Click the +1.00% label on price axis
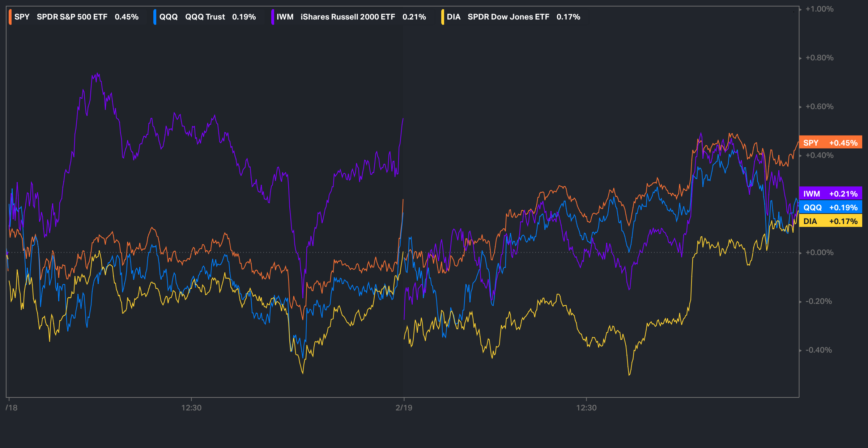Screen dimensions: 868x448 820,9
